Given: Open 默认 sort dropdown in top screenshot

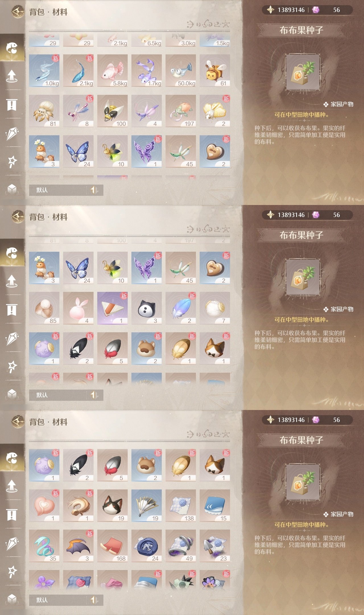Looking at the screenshot, I should click(66, 190).
